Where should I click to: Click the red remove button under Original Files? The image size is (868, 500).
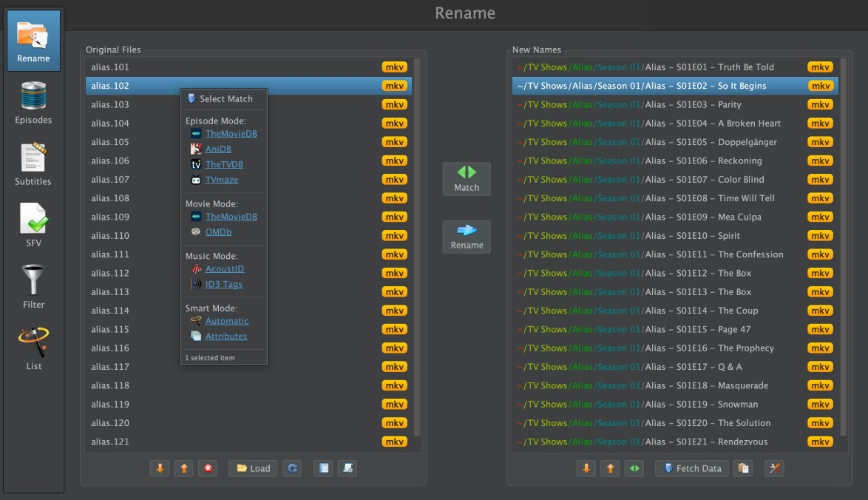(x=208, y=468)
